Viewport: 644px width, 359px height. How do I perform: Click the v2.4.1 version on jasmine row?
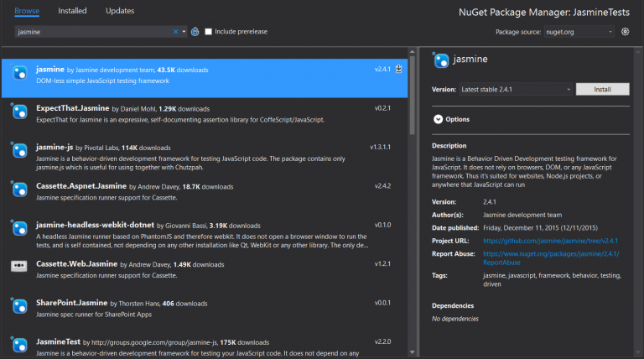click(x=382, y=69)
